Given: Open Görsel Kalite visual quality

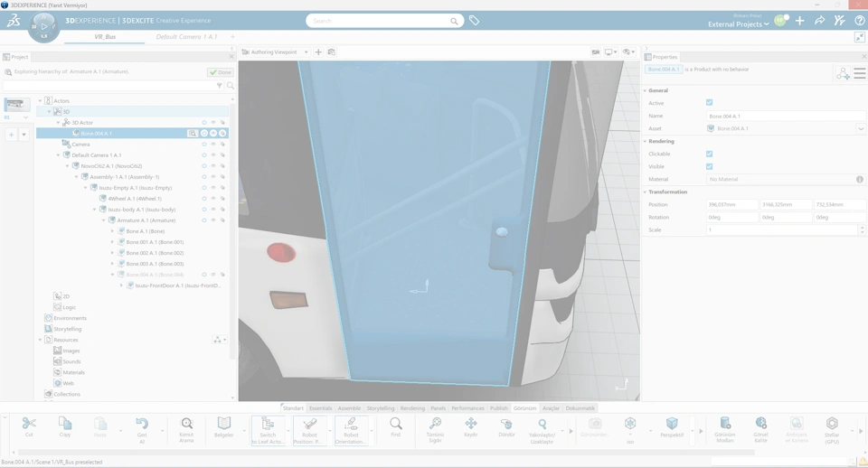Looking at the screenshot, I should pos(760,424).
